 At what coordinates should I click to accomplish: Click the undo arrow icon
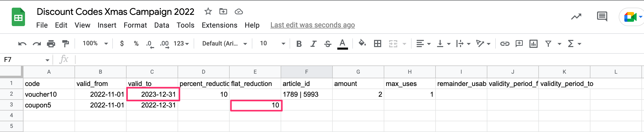(x=22, y=44)
